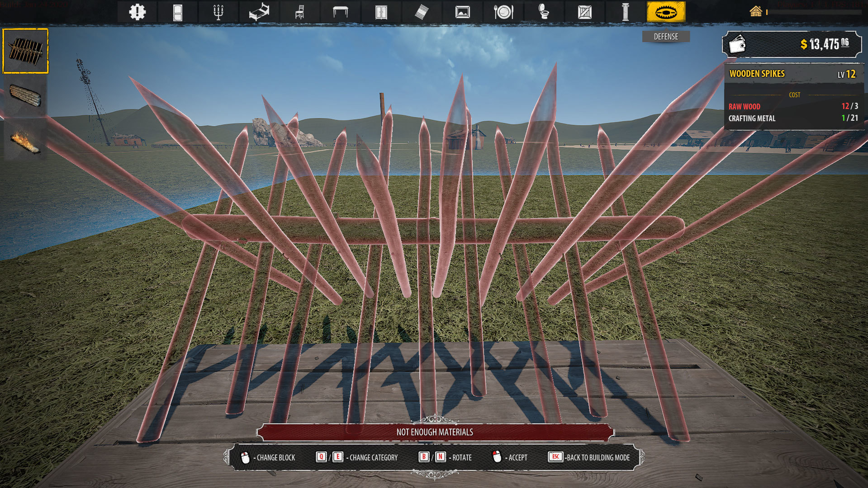
Task: Click the wallet icon beside money
Action: pos(737,44)
